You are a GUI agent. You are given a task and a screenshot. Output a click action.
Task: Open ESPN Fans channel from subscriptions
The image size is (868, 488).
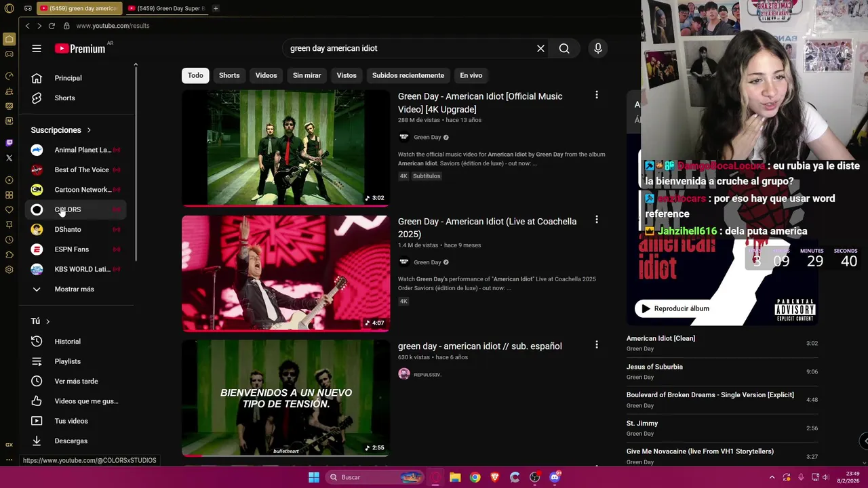tap(76, 249)
